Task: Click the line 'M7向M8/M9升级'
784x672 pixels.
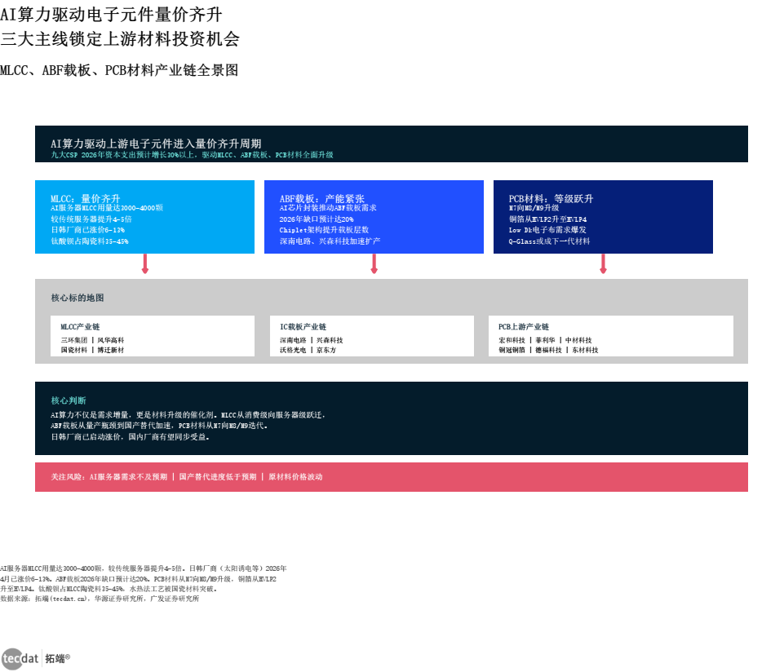Action: (534, 208)
